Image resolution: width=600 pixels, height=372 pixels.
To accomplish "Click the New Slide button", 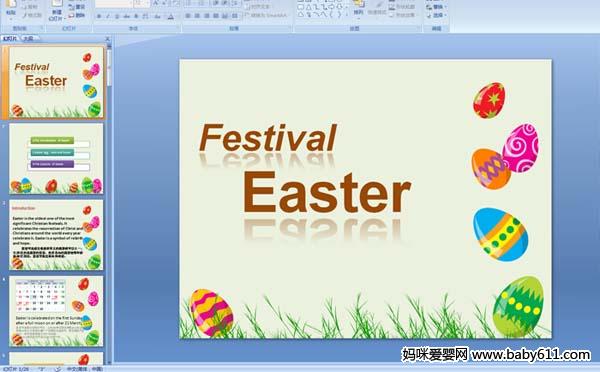I will click(x=57, y=10).
